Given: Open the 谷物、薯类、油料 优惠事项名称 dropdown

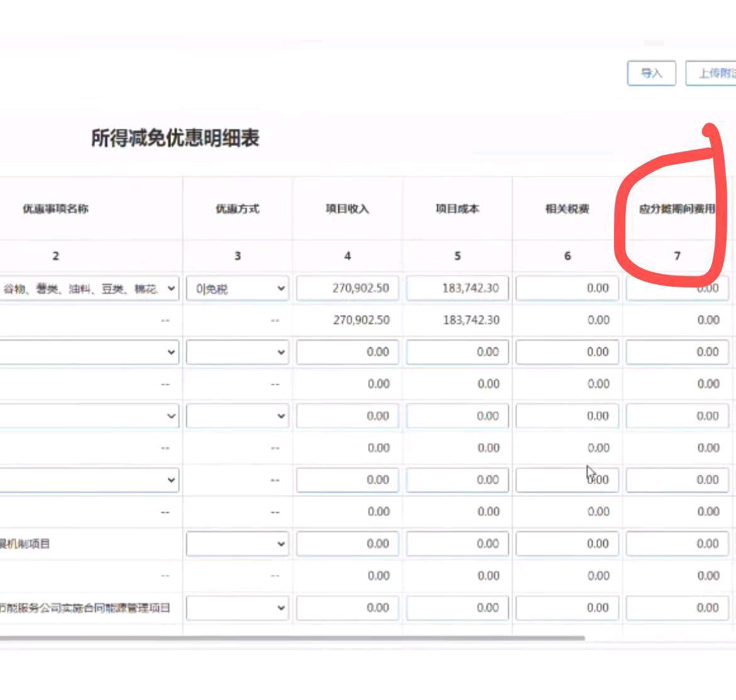Looking at the screenshot, I should (89, 289).
